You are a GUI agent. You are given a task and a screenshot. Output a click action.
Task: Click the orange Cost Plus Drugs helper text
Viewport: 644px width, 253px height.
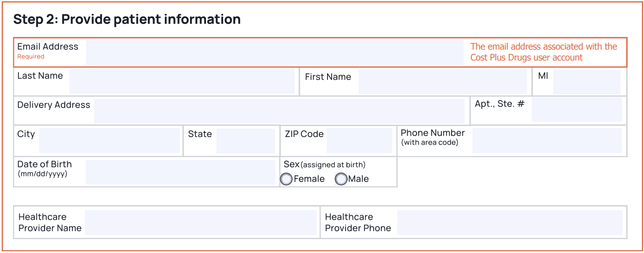tap(544, 52)
